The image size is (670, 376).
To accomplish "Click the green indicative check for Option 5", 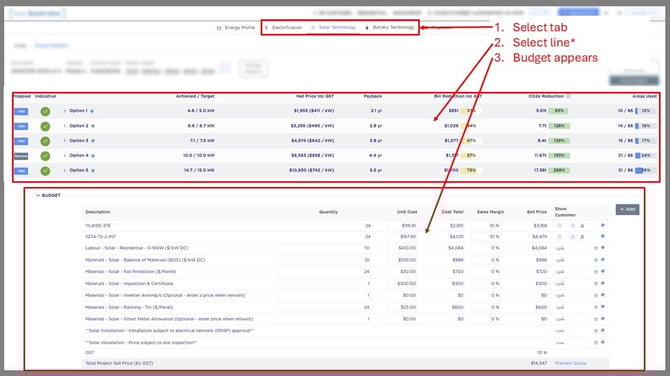I will [x=45, y=171].
